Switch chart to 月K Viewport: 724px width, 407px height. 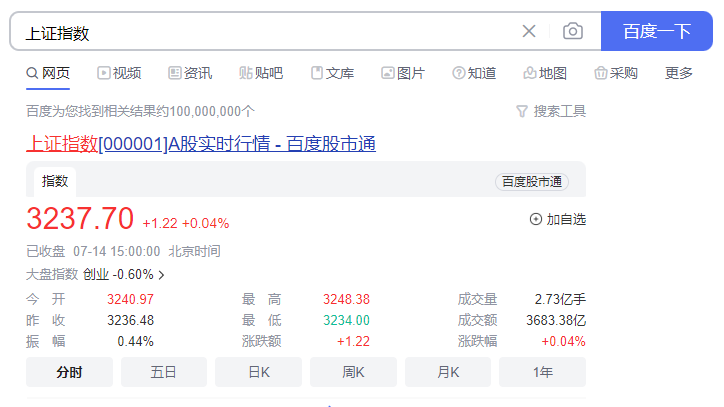click(448, 372)
